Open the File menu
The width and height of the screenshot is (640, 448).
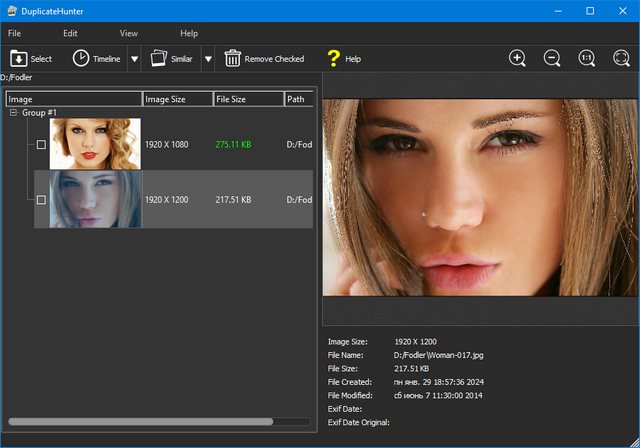tap(14, 33)
